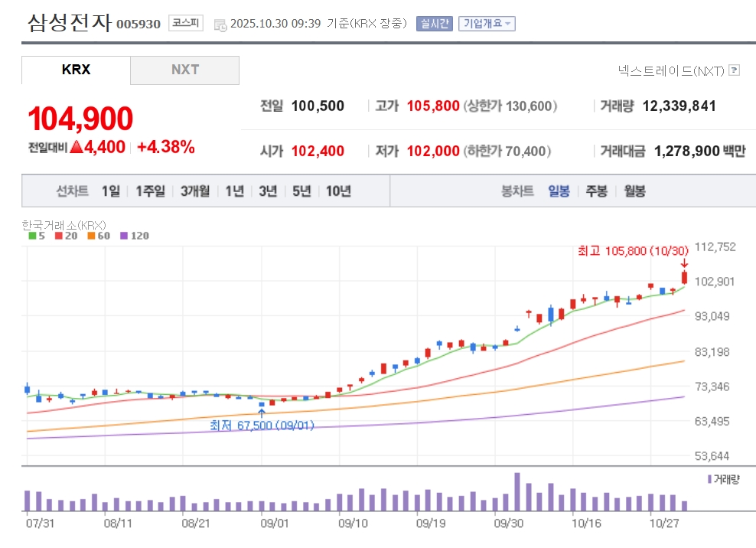Screen dimensions: 756x548
Task: Show the 1일 line chart
Action: (110, 191)
